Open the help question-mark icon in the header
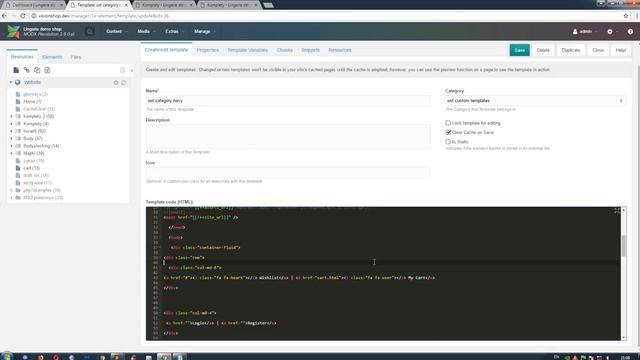Screen dimensions: 640x360 pyautogui.click(x=630, y=31)
